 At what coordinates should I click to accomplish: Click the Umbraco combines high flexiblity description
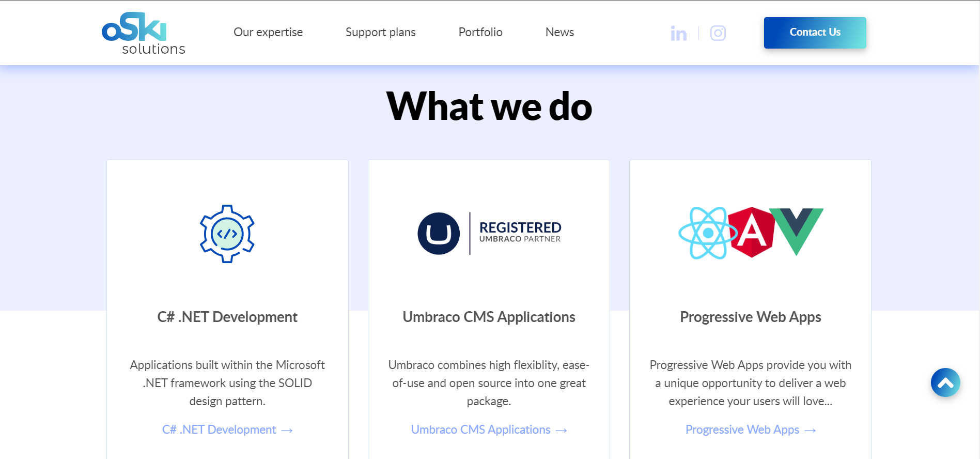489,383
